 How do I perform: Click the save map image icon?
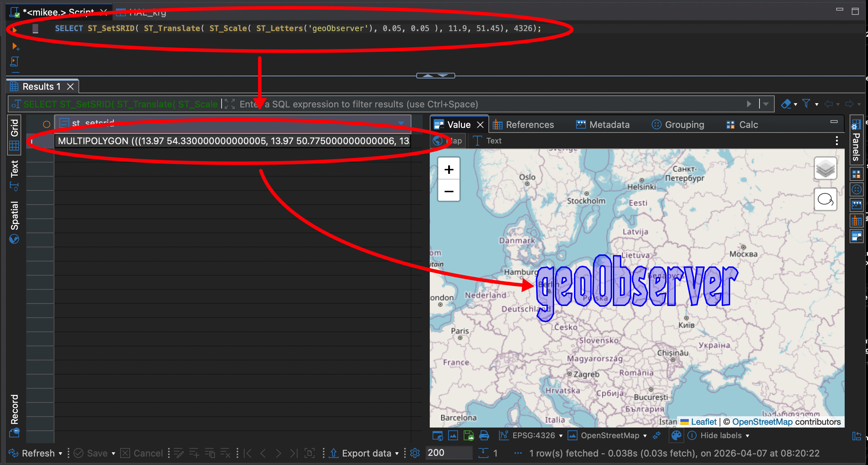tap(469, 436)
